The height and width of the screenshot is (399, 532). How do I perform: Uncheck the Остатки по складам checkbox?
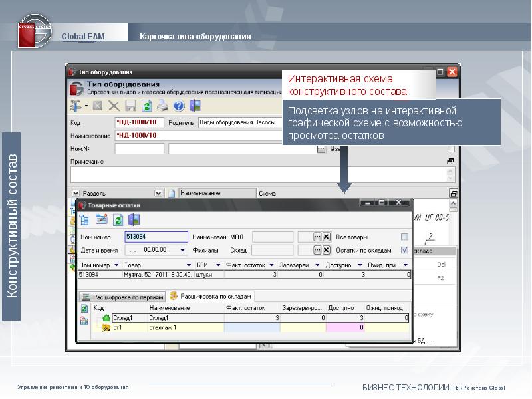click(x=404, y=250)
